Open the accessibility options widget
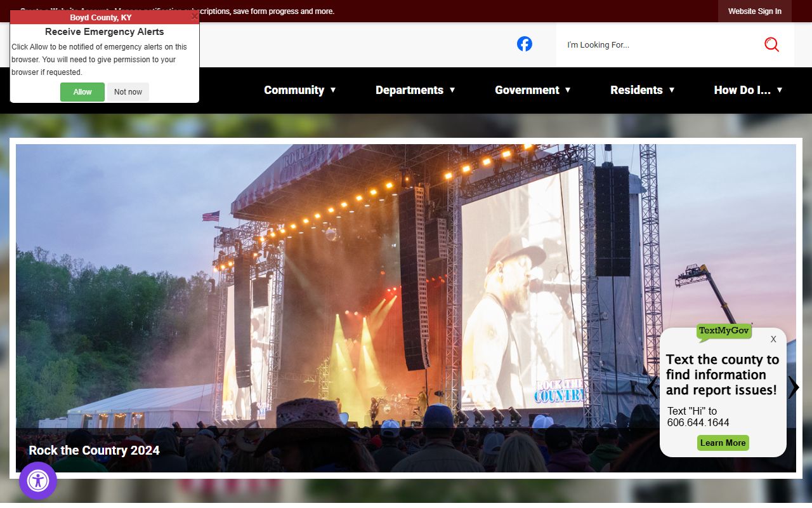 (38, 481)
